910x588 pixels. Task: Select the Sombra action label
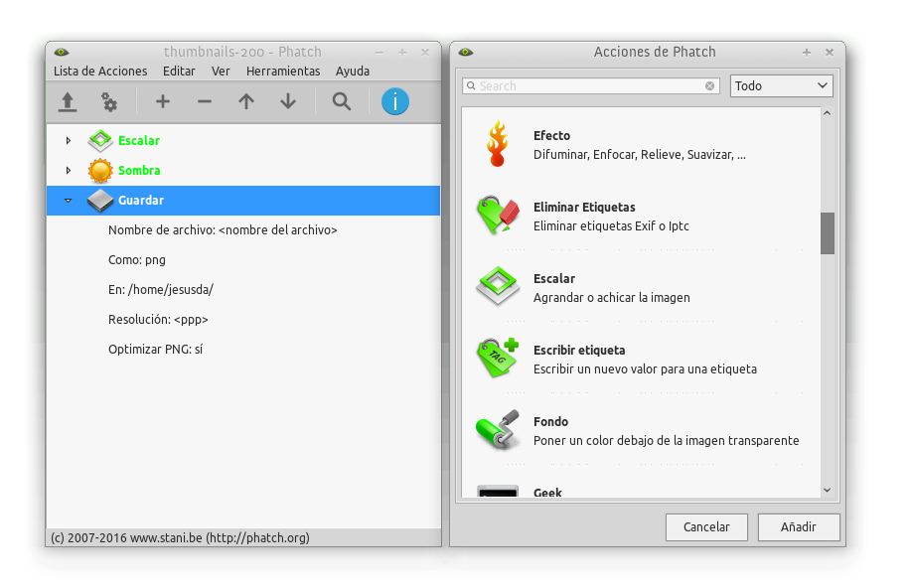pyautogui.click(x=139, y=171)
